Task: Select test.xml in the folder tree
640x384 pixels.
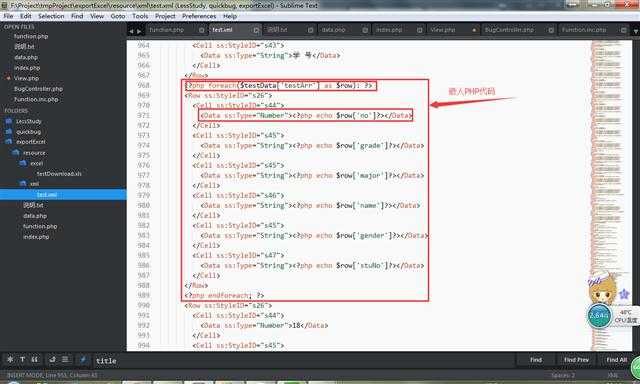Action: 47,195
